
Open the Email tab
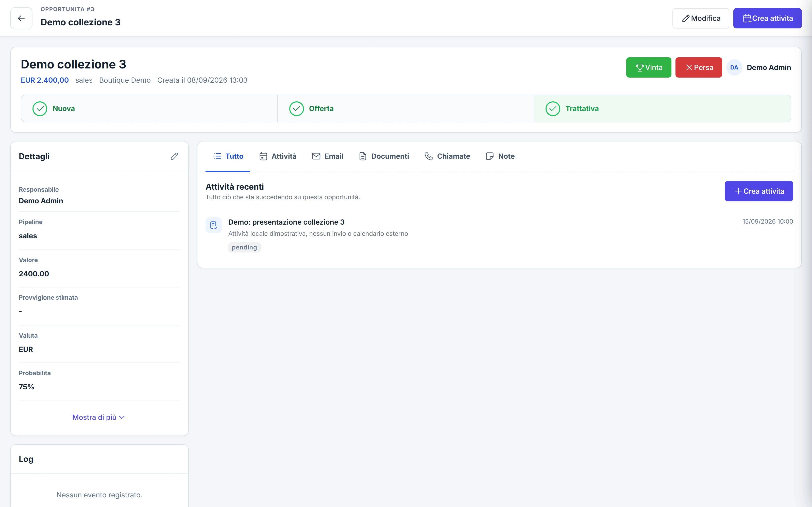328,157
